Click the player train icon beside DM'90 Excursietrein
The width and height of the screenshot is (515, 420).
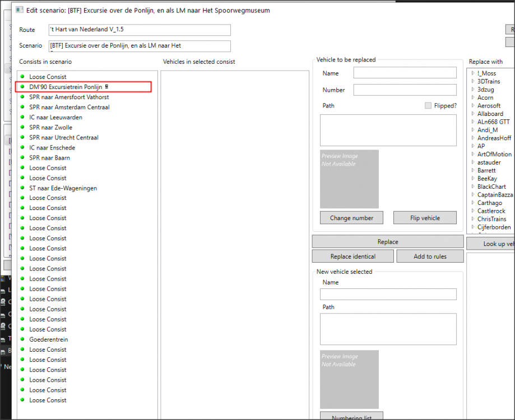click(x=106, y=87)
